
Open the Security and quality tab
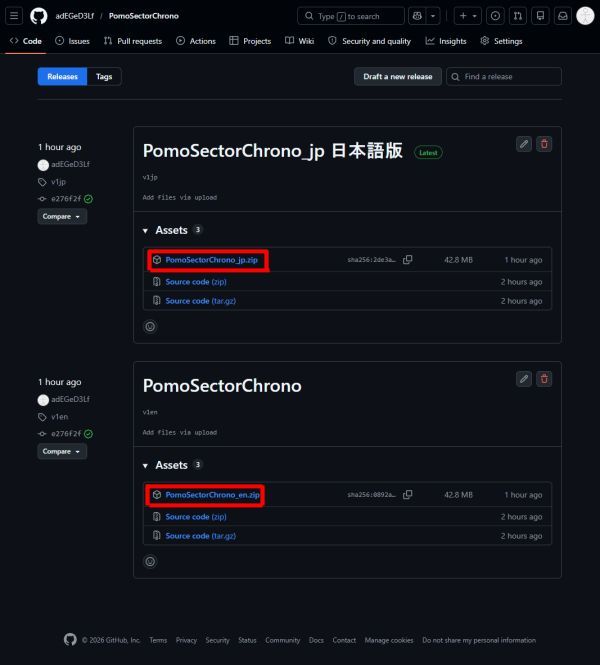[369, 41]
